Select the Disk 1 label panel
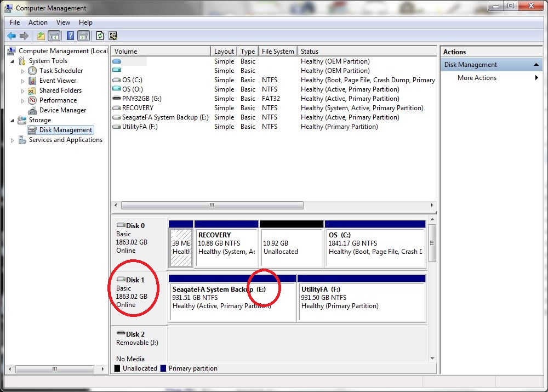 point(139,298)
